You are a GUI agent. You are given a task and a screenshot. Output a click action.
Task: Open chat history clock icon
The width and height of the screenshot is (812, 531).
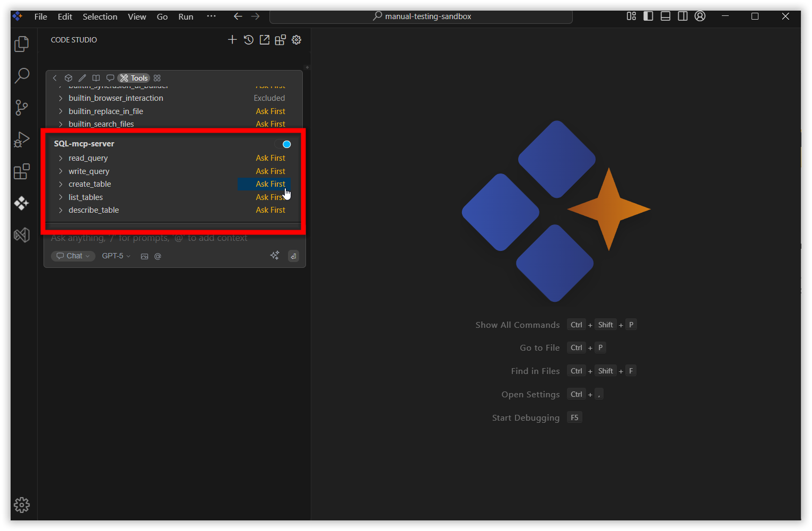pos(248,40)
